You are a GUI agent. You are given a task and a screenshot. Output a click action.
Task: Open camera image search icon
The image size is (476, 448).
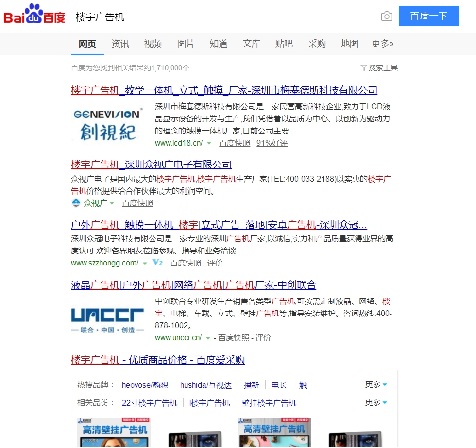[387, 16]
